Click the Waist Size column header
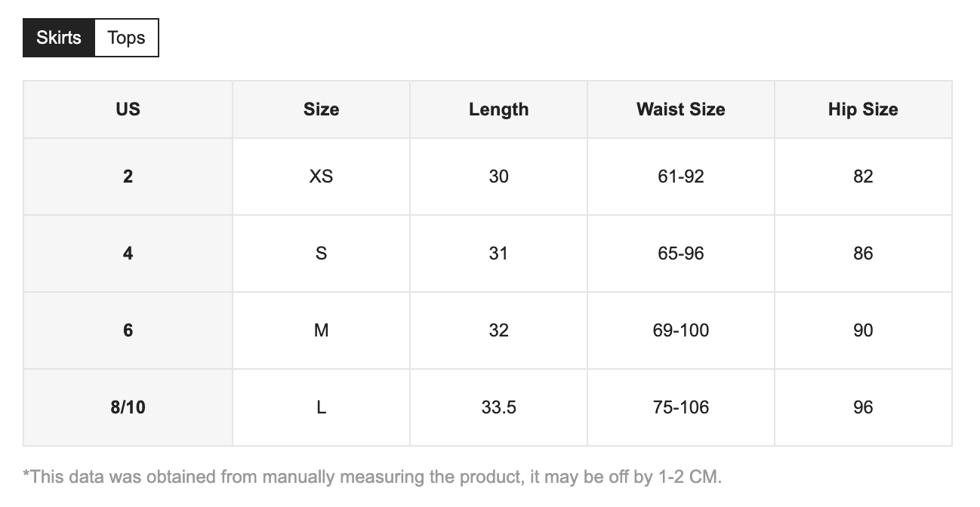The height and width of the screenshot is (507, 980). [680, 109]
